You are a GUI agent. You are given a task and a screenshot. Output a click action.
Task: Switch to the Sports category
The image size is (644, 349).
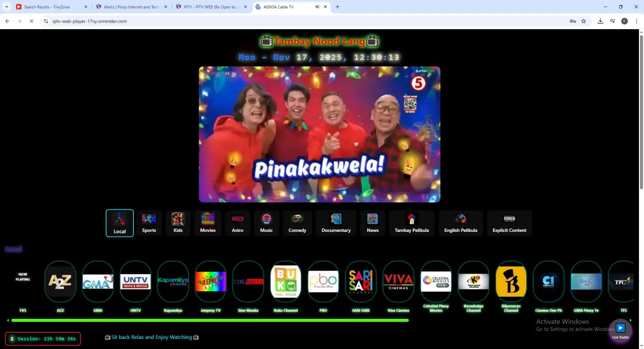coord(149,223)
